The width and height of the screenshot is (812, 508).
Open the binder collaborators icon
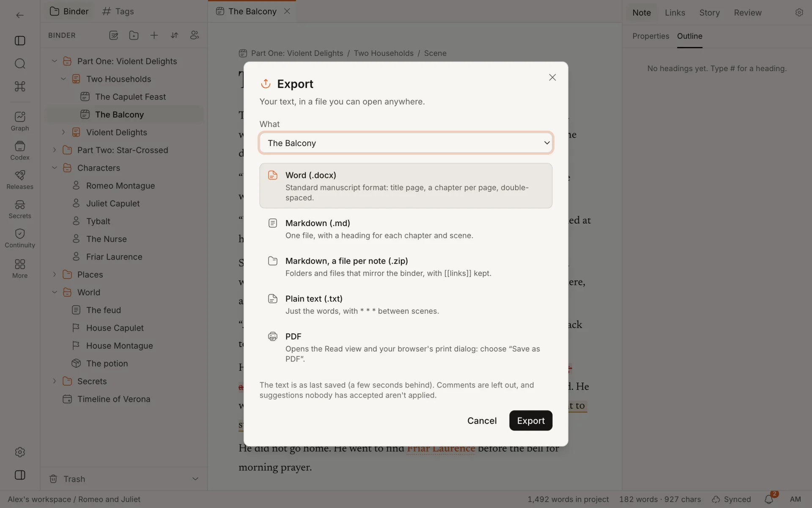click(195, 35)
